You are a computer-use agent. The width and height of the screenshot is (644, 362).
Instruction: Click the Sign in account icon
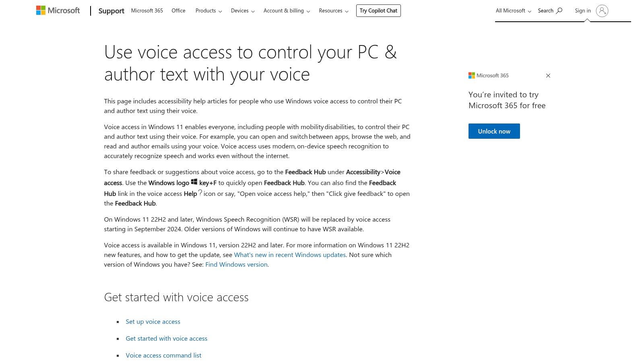tap(602, 12)
